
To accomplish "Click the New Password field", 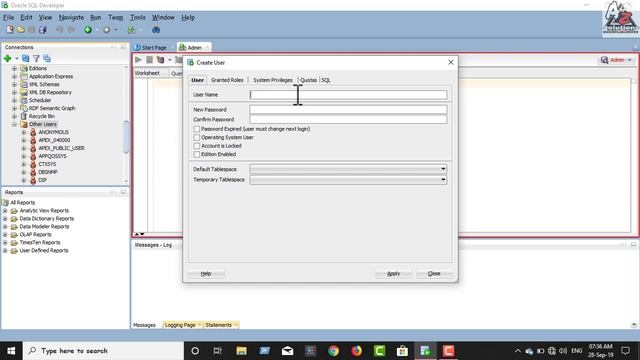I will (x=348, y=109).
